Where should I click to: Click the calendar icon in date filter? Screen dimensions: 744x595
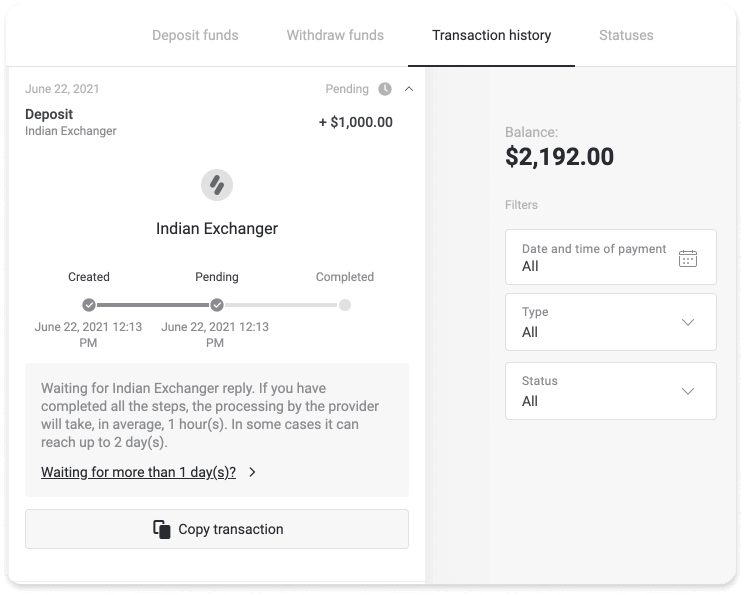point(688,258)
